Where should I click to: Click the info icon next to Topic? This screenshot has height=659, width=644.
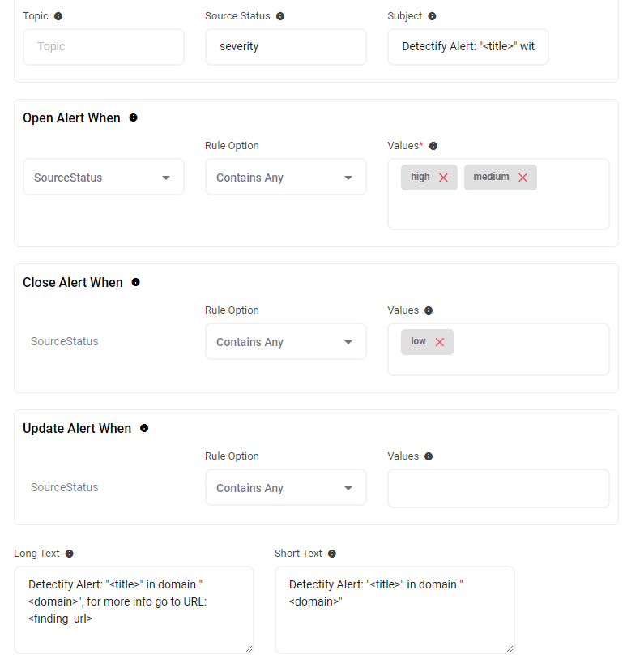click(x=58, y=16)
